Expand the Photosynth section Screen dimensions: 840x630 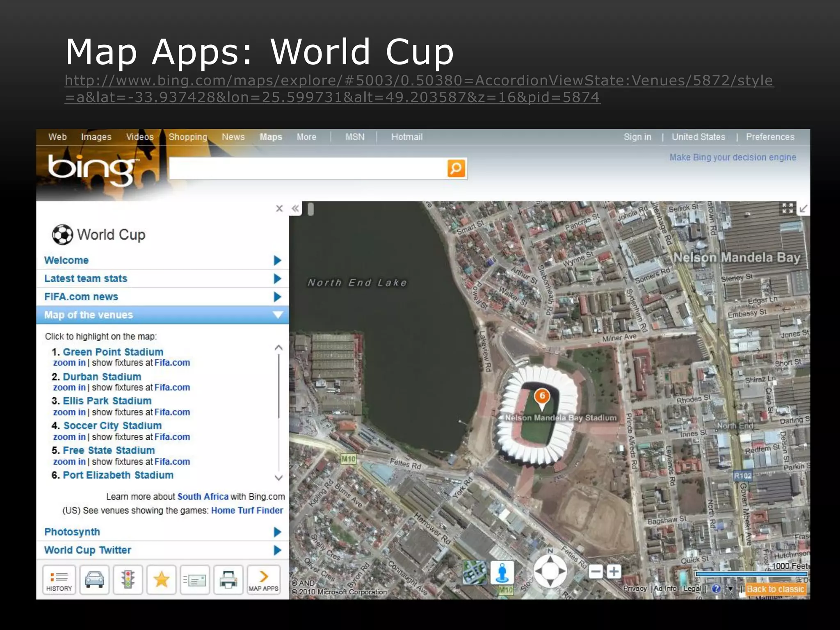point(162,532)
